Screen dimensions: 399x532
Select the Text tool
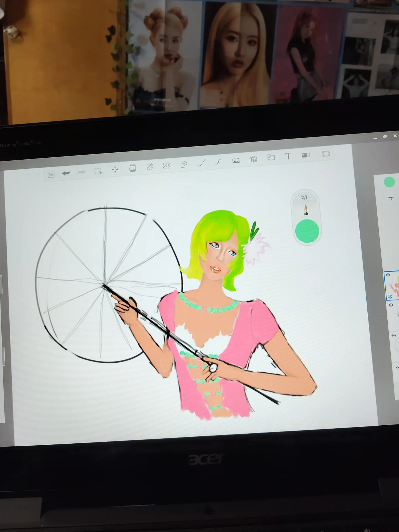[288, 156]
